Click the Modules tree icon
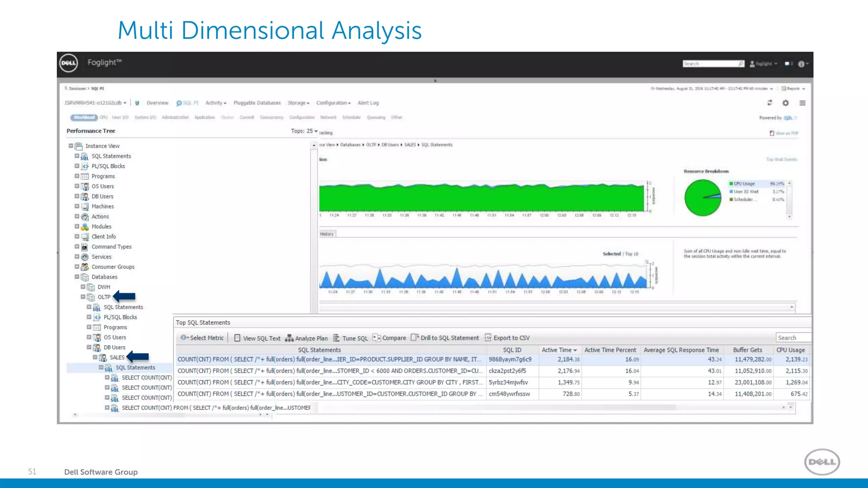This screenshot has width=868, height=488. point(85,227)
